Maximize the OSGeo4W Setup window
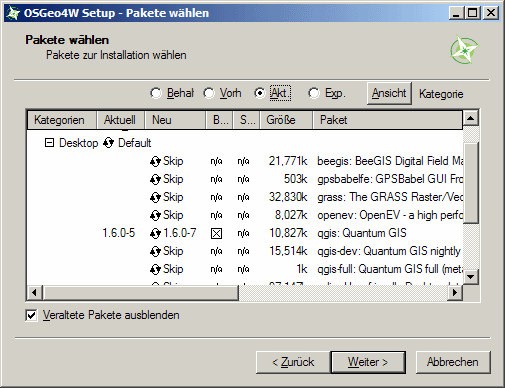505x388 pixels. click(x=472, y=13)
